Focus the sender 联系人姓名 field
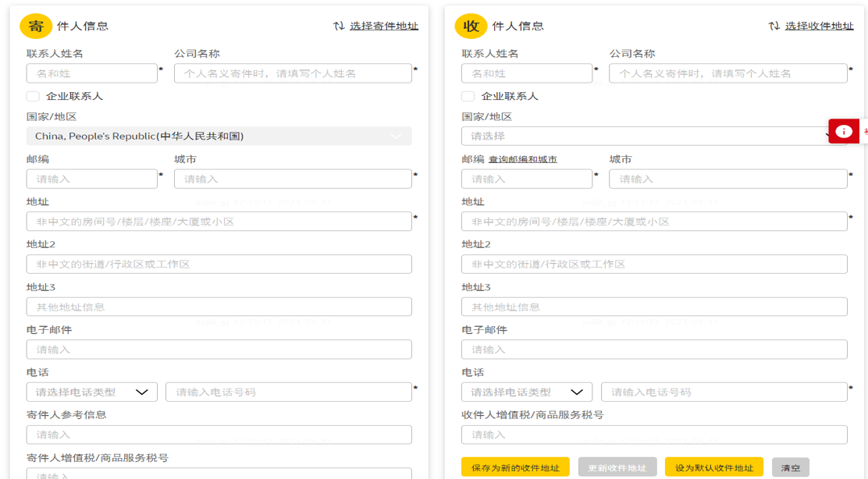 pos(92,73)
